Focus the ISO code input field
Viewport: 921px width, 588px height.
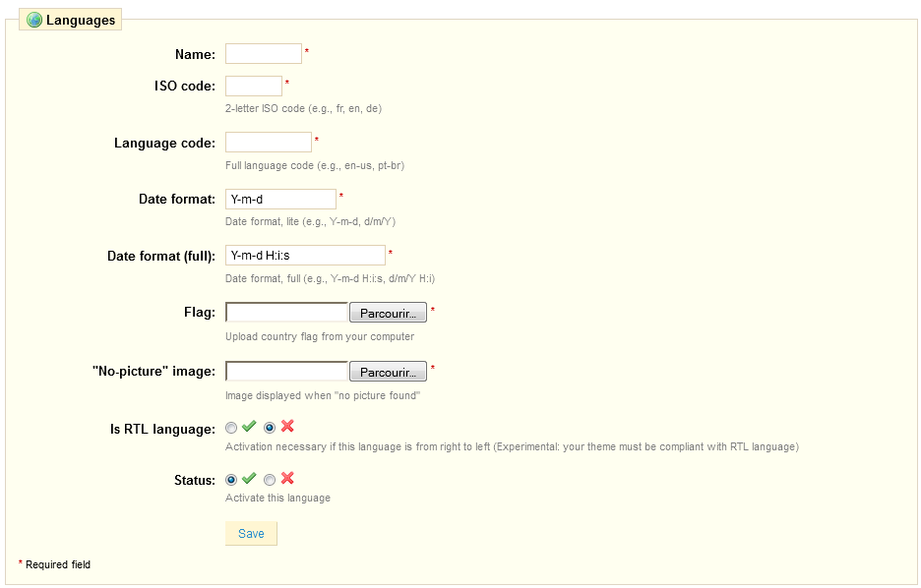click(x=254, y=86)
